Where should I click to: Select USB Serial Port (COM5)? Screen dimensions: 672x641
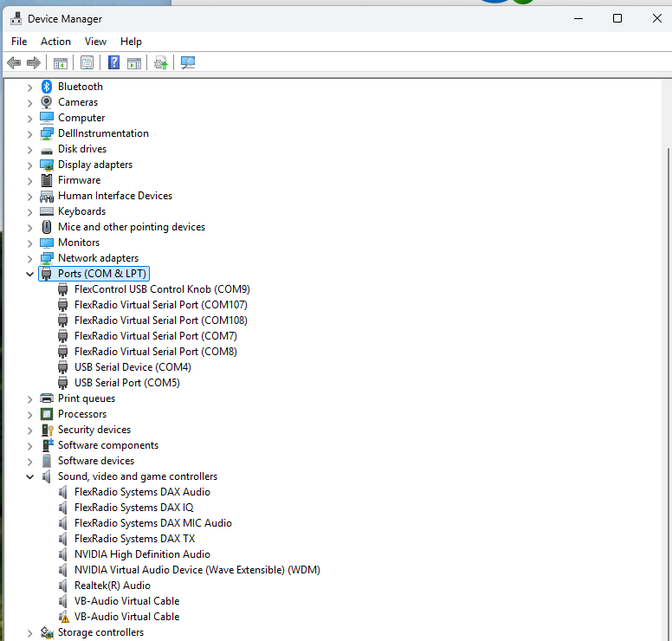point(127,383)
